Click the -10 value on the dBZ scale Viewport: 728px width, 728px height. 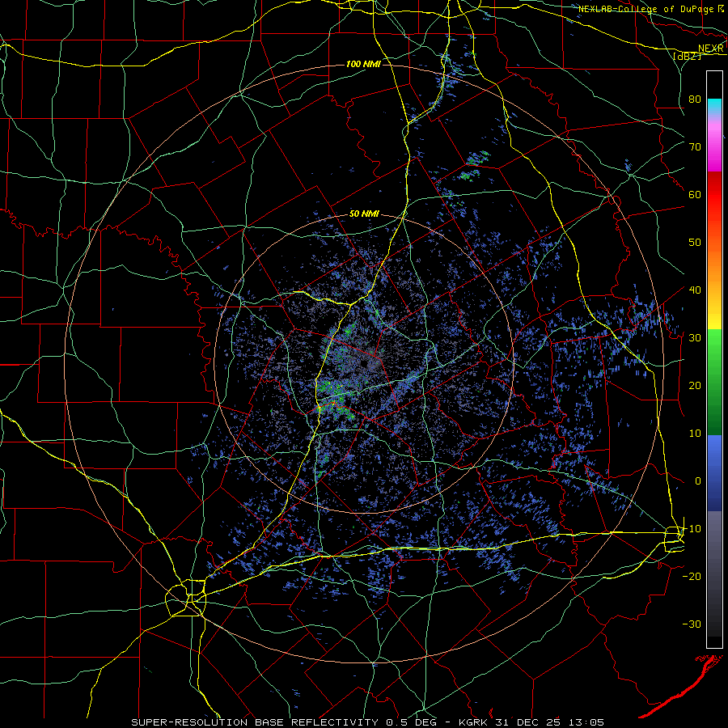point(692,528)
